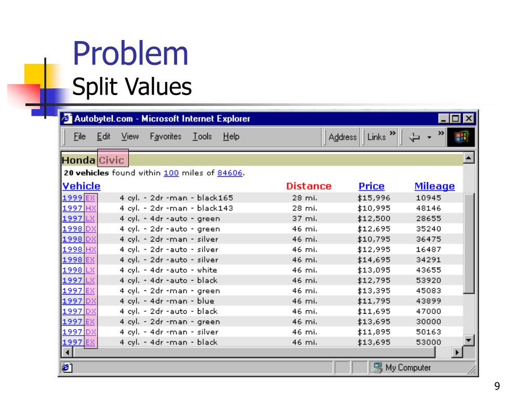Open the File menu
Viewport: 532px width, 399px height.
pyautogui.click(x=79, y=137)
